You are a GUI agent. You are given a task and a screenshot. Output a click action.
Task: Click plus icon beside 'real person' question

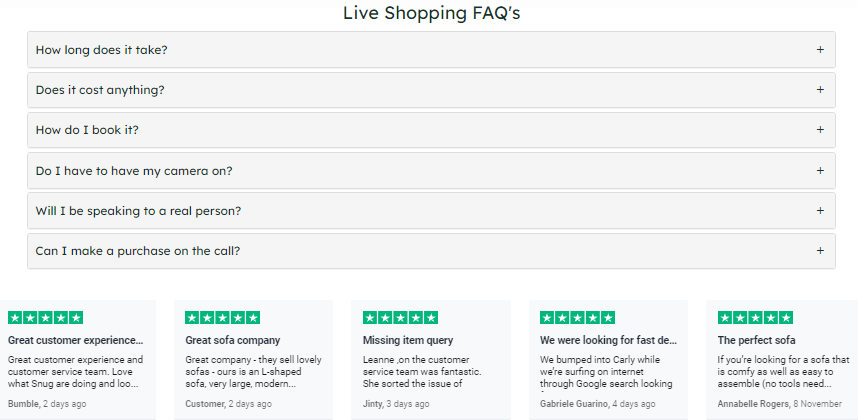820,211
